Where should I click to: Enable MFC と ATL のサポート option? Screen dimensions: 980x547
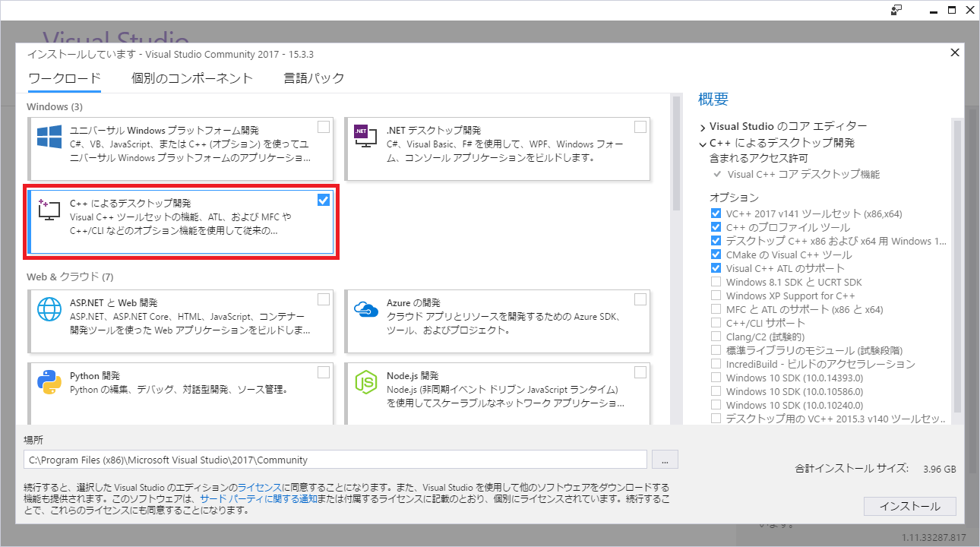coord(716,309)
